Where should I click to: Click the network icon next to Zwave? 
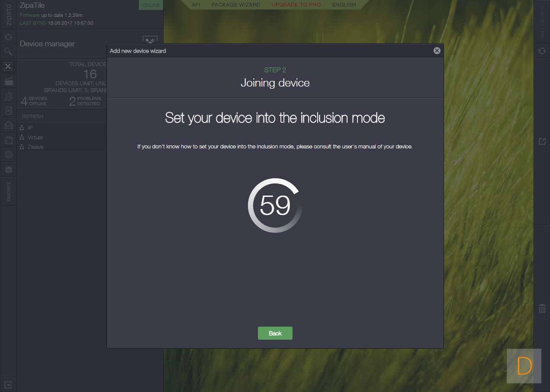pyautogui.click(x=22, y=147)
